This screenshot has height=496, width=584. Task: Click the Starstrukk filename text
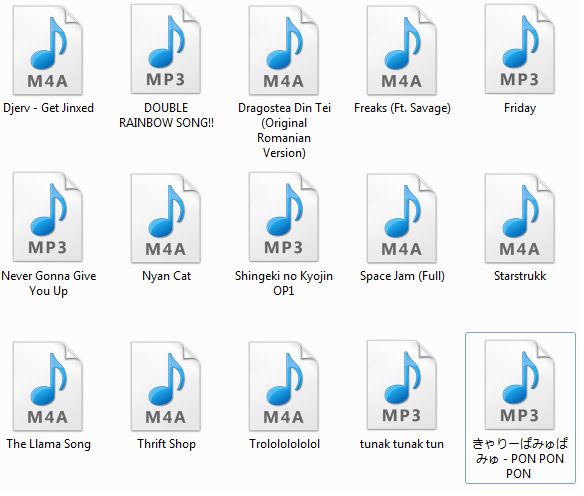tap(520, 276)
